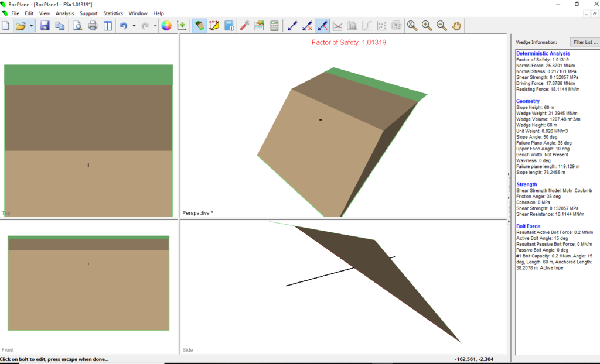
Task: Open display options with the color wheel icon
Action: click(x=166, y=26)
